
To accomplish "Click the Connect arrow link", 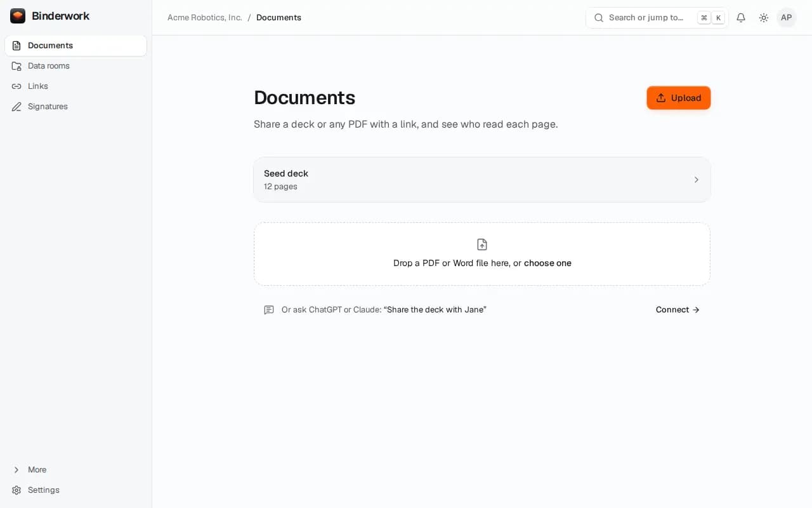I will pos(678,310).
